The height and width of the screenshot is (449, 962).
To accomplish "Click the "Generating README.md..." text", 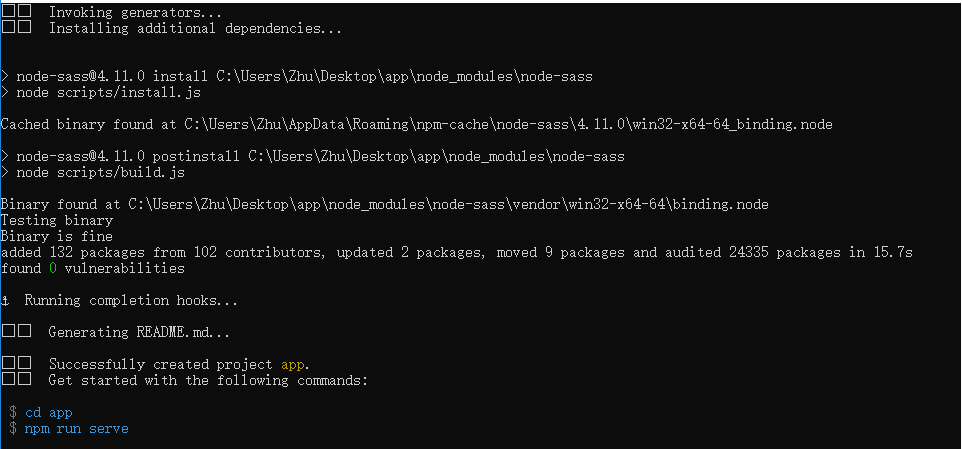I will [x=139, y=332].
